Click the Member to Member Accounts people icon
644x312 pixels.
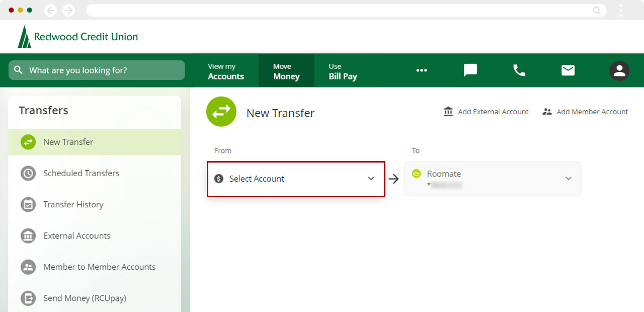[x=28, y=267]
